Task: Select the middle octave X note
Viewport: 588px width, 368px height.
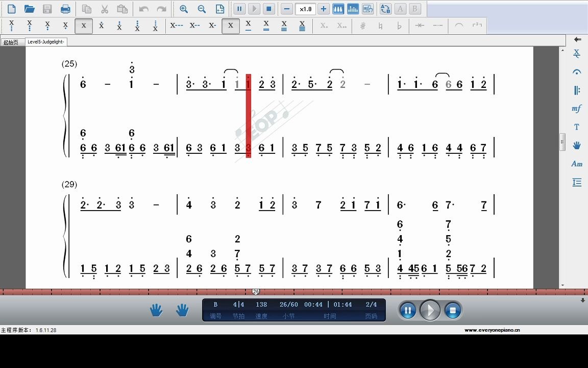Action: coord(84,26)
